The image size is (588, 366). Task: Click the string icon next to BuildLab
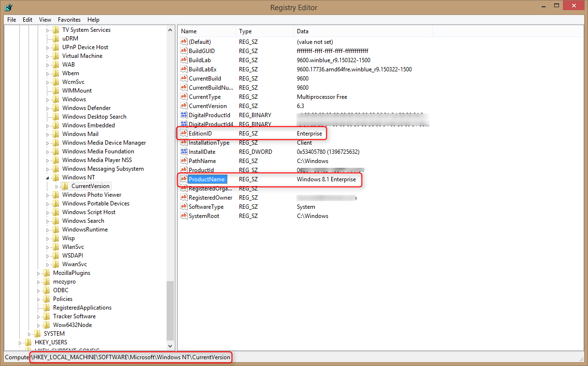pos(183,60)
